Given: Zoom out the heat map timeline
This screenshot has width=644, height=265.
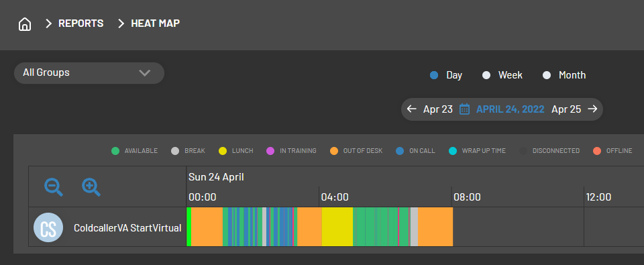Looking at the screenshot, I should (54, 187).
